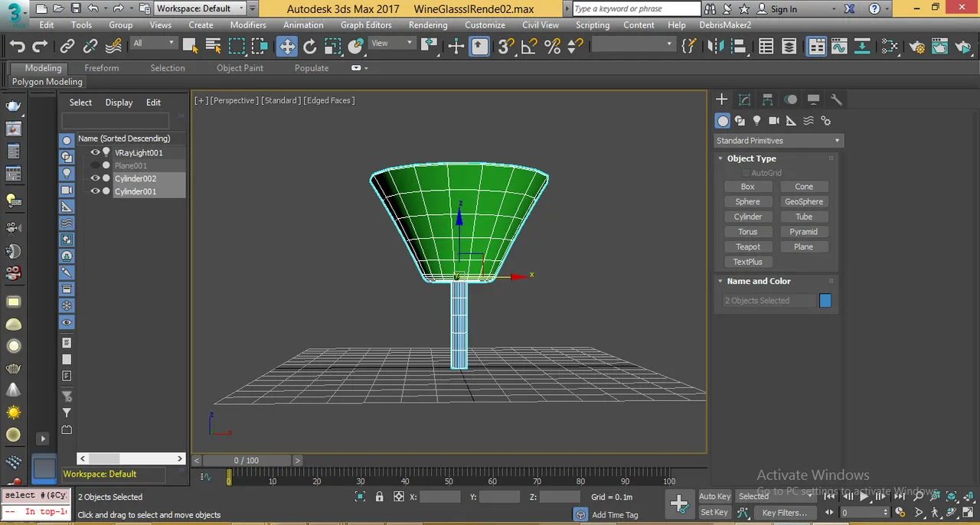This screenshot has height=525, width=980.
Task: Click the blue object color swatch
Action: pos(825,301)
